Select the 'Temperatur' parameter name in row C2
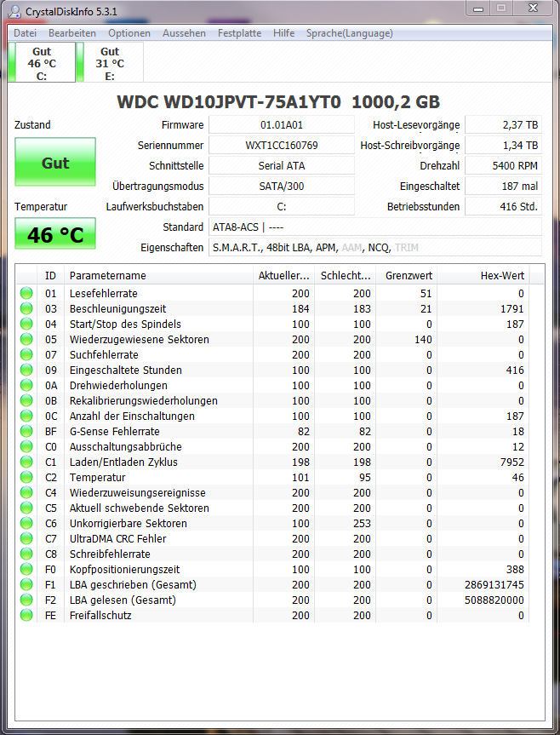560x735 pixels. (x=97, y=477)
